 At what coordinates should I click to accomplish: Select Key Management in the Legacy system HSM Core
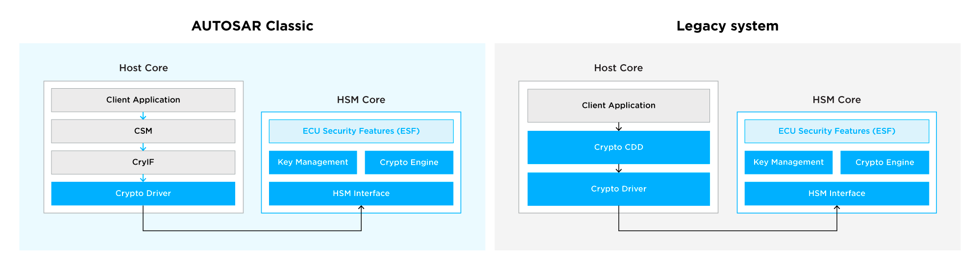tap(788, 162)
